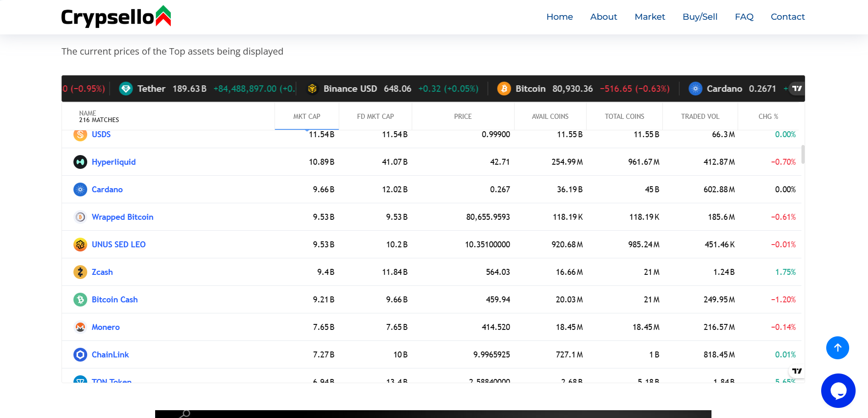
Task: Sort by the TRADED VOL column
Action: [700, 117]
